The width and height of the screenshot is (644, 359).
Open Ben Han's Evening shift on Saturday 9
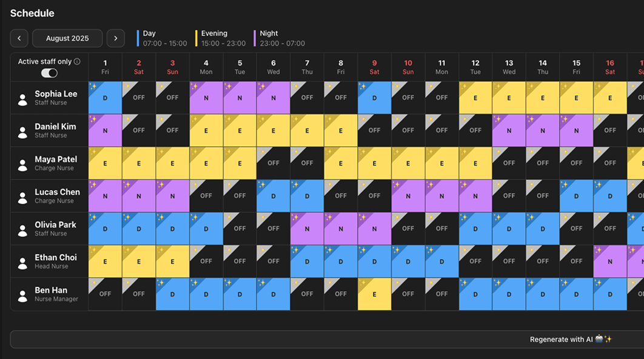[374, 294]
